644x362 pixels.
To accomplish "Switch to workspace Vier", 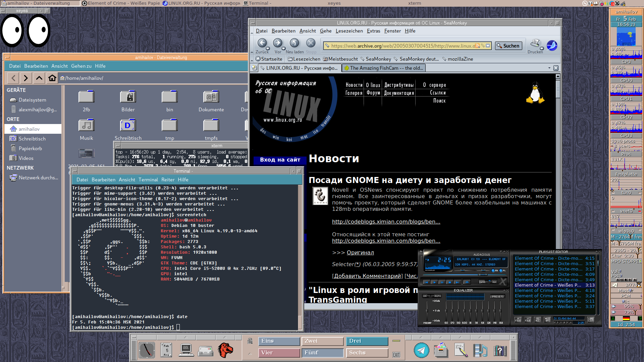I will coord(279,353).
